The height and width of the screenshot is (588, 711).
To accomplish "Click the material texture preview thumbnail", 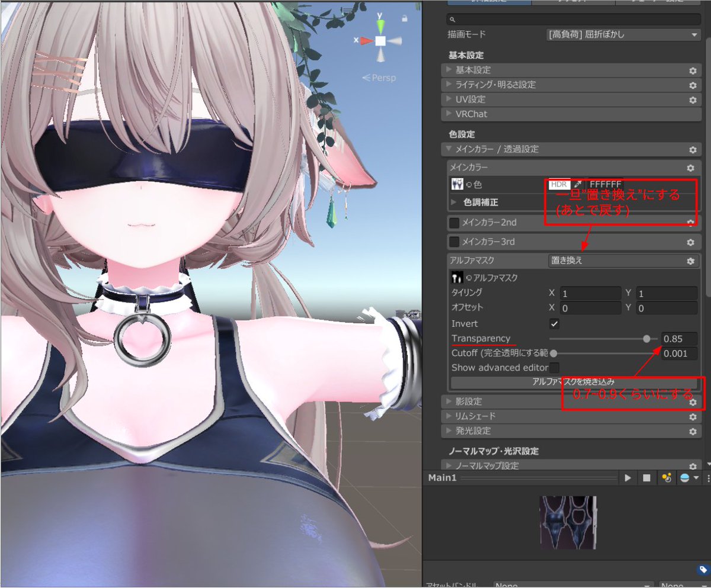I will [x=568, y=522].
